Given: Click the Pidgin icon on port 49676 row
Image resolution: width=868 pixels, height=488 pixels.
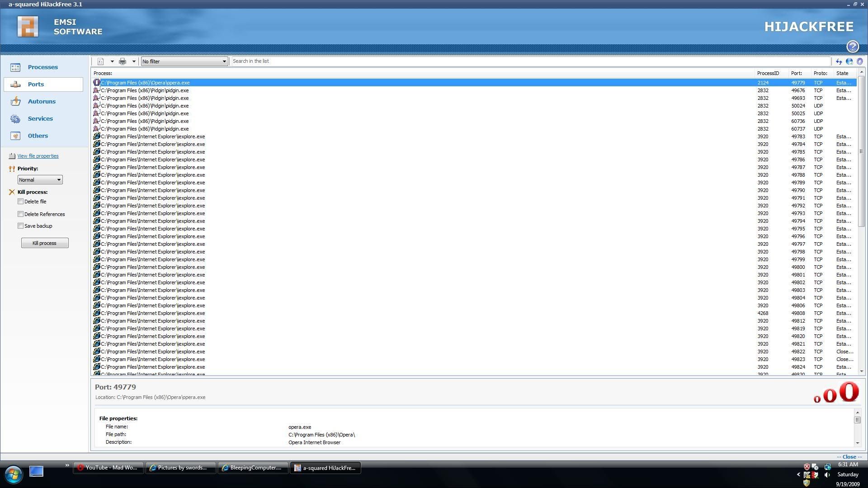Looking at the screenshot, I should coord(96,90).
